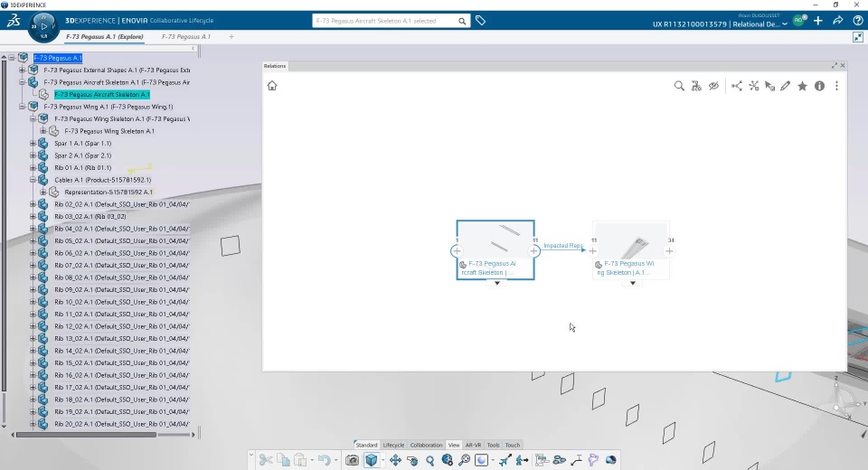Image resolution: width=868 pixels, height=470 pixels.
Task: Click the Zoom magnifier icon in bottom toolbar
Action: (x=430, y=460)
